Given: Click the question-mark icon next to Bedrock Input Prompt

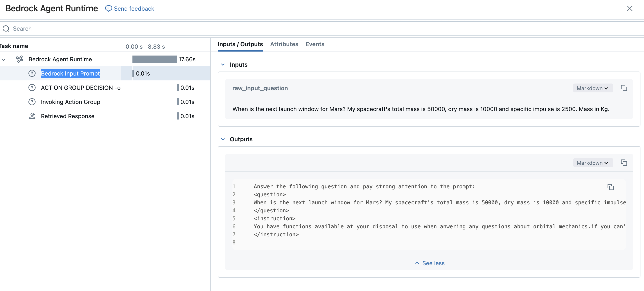Looking at the screenshot, I should coord(32,74).
